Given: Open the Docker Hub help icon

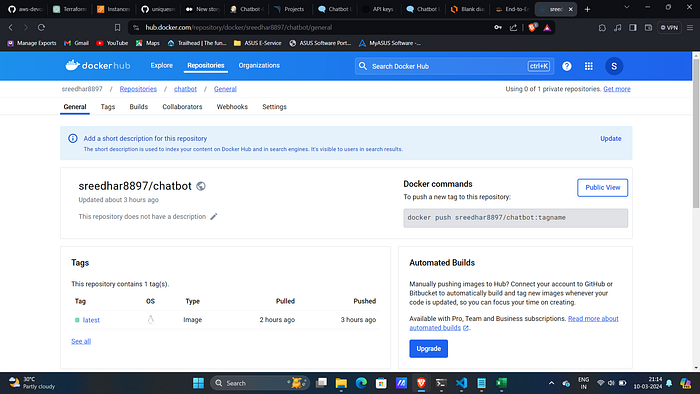Looking at the screenshot, I should pyautogui.click(x=567, y=66).
